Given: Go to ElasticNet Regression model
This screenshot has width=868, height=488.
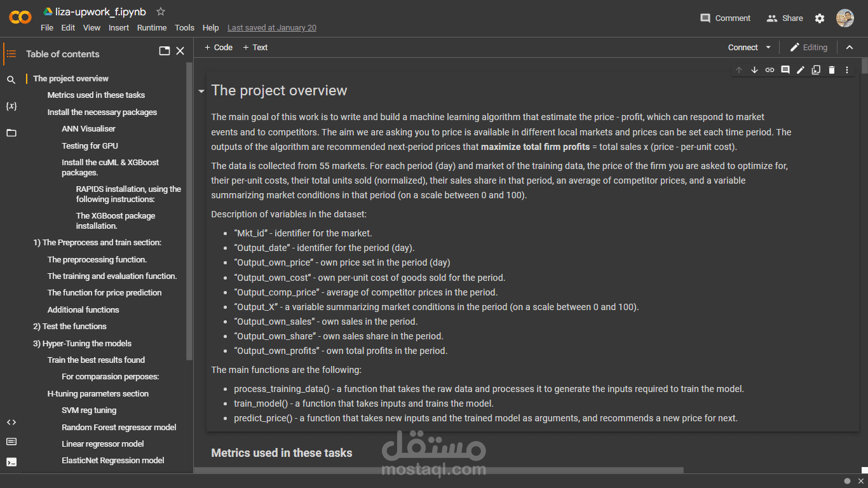Looking at the screenshot, I should pos(113,461).
